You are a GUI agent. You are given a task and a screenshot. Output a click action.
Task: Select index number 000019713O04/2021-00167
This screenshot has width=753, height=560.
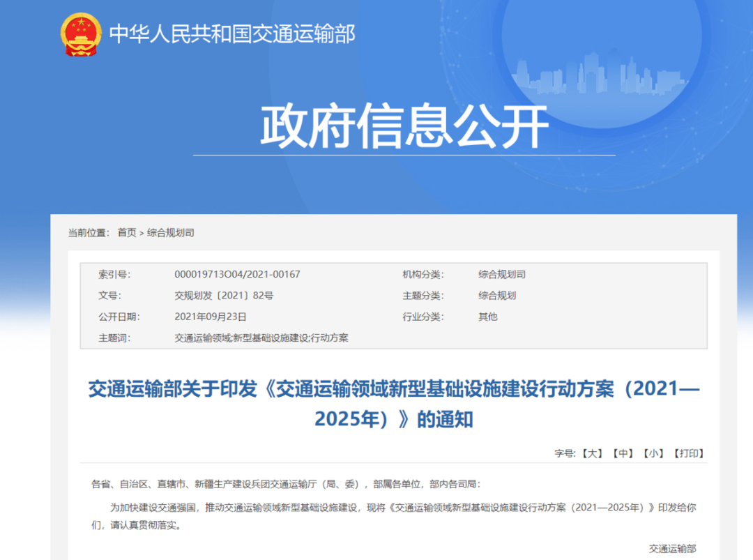click(x=237, y=274)
